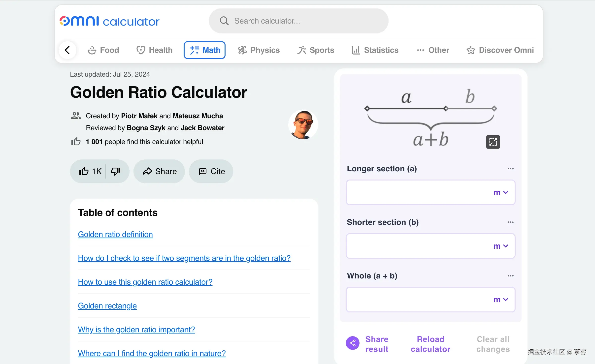Click the purple share result icon
This screenshot has height=364, width=595.
click(x=353, y=343)
